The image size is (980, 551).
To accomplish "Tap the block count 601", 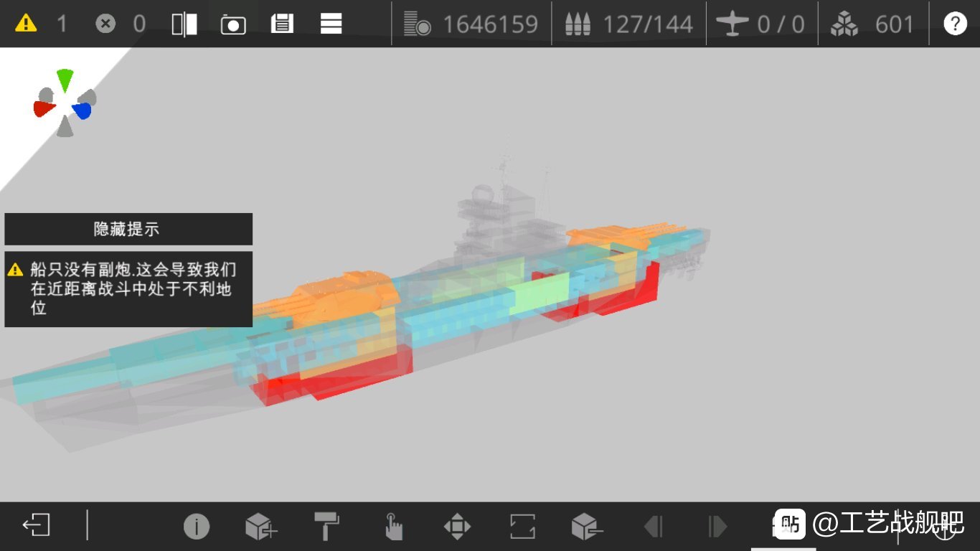I will pos(895,24).
